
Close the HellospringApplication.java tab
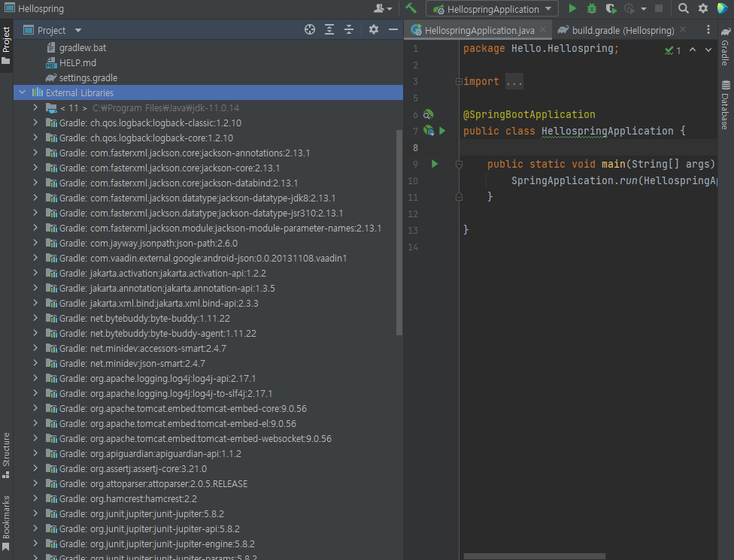coord(543,29)
